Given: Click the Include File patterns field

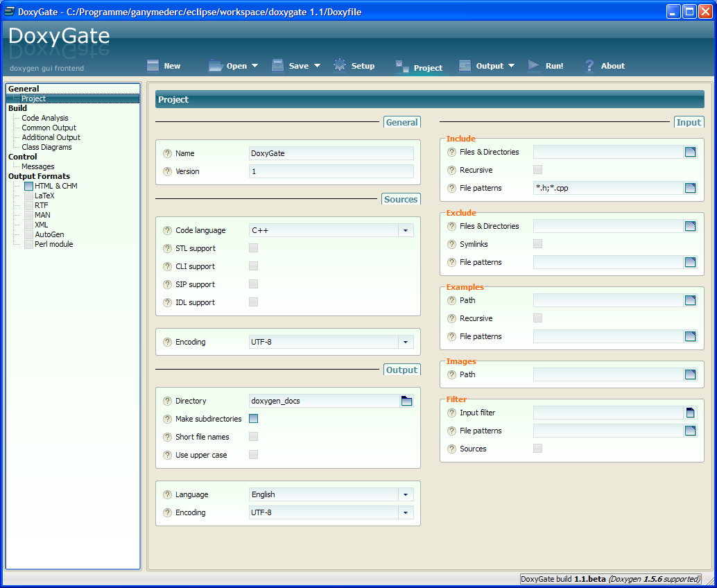Looking at the screenshot, I should [x=608, y=188].
